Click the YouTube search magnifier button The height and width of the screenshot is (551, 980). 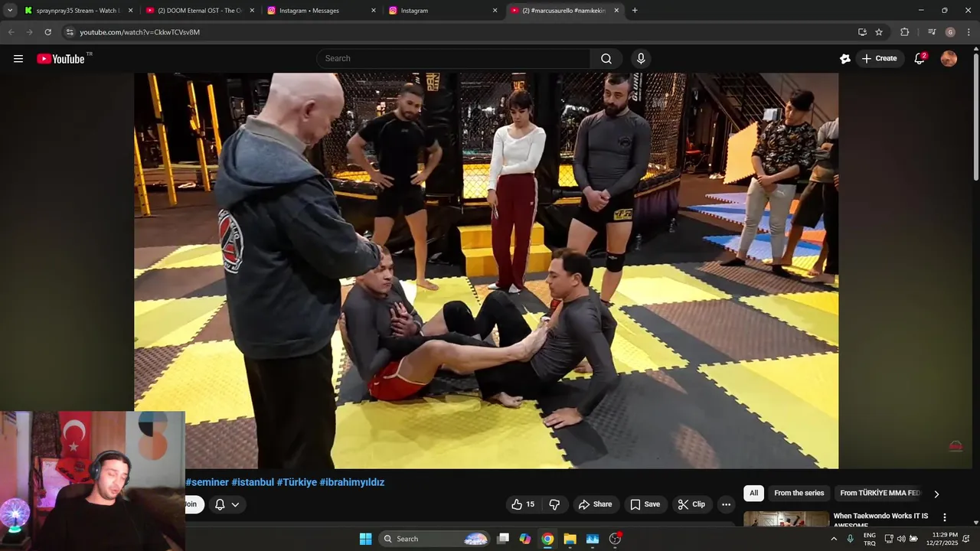point(606,58)
